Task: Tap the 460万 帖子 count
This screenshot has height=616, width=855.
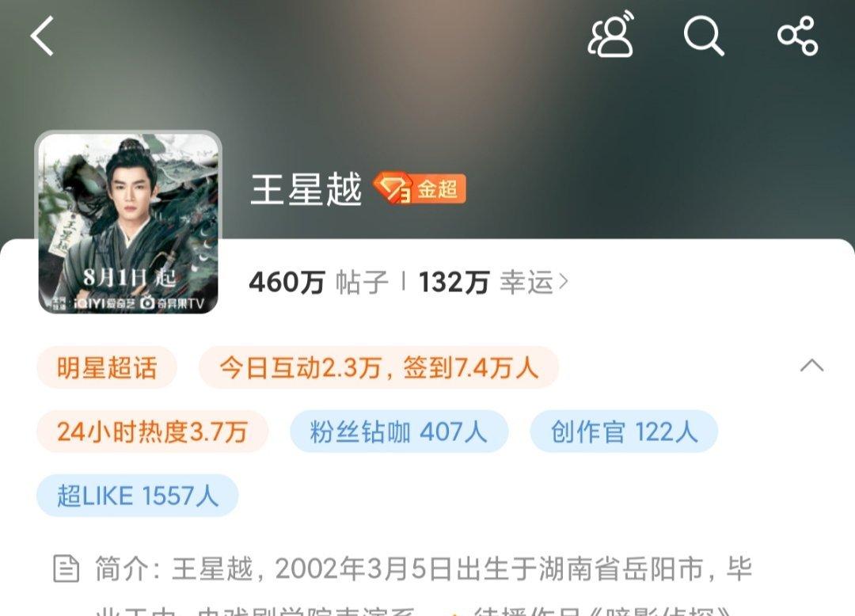Action: (319, 283)
